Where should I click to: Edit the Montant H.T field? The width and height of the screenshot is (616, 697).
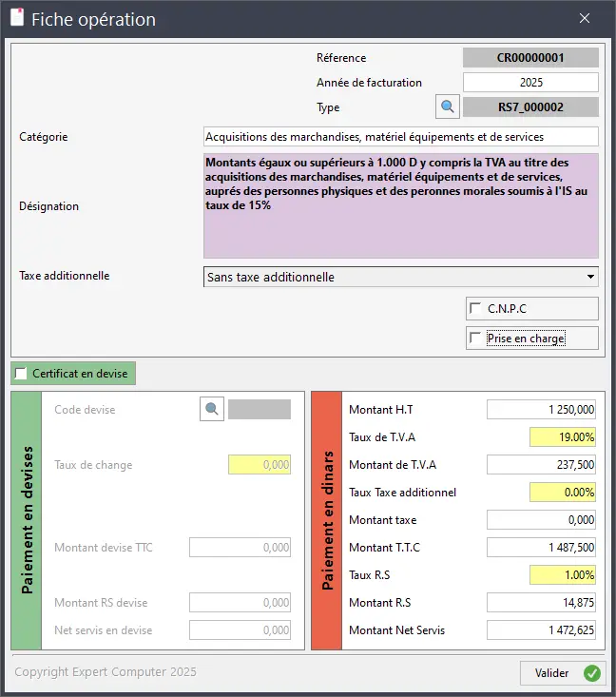coord(542,409)
